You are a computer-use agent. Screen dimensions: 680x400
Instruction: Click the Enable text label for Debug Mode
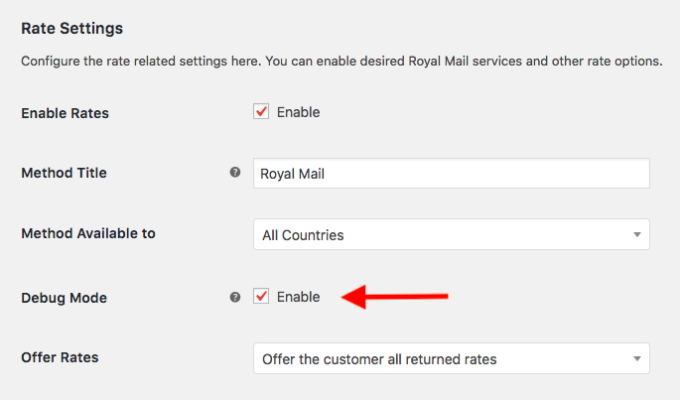click(298, 297)
